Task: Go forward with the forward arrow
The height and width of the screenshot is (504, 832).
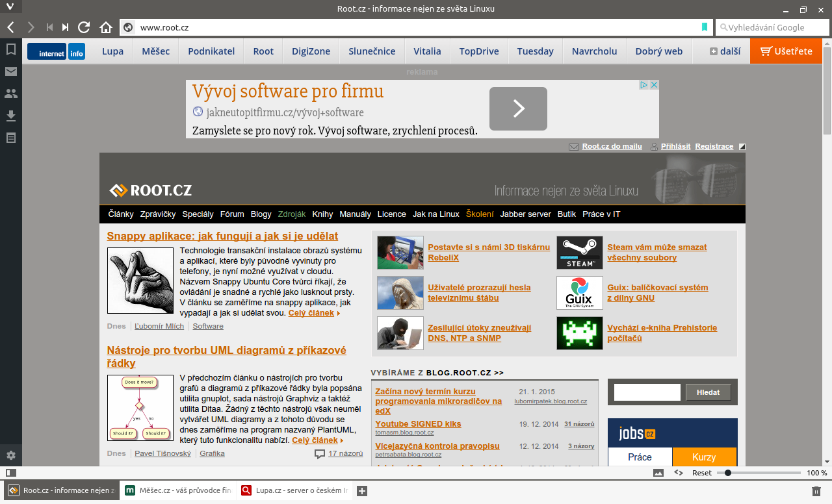Action: click(x=31, y=27)
